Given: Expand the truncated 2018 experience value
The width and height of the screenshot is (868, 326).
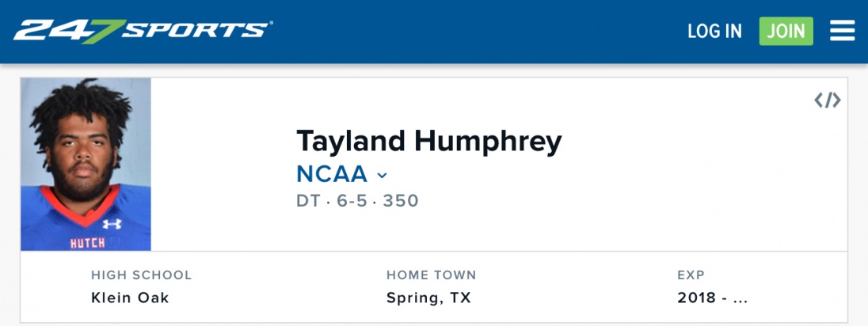Looking at the screenshot, I should pyautogui.click(x=713, y=298).
